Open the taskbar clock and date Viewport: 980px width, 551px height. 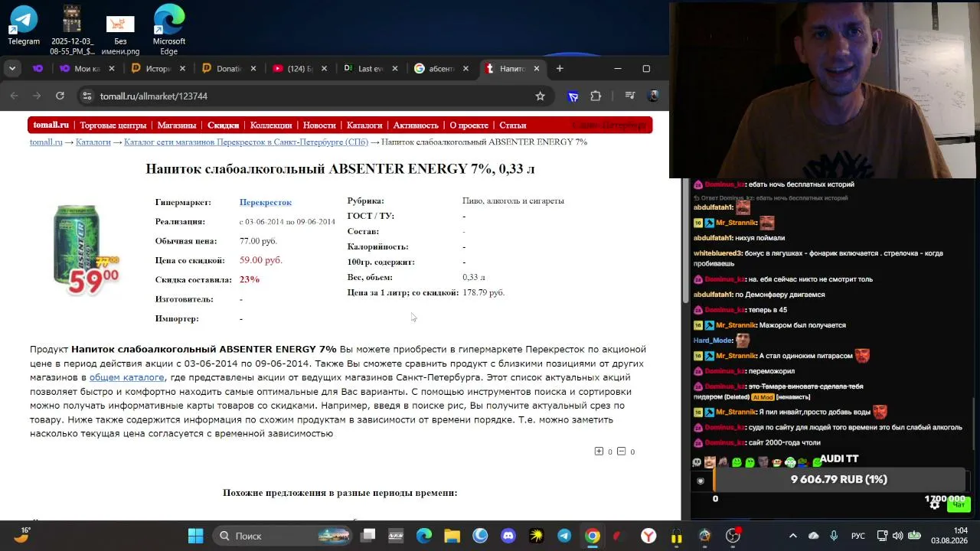949,536
